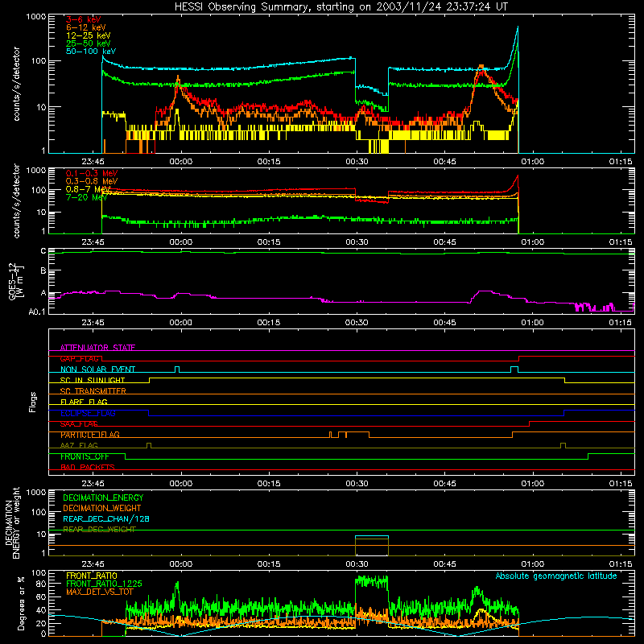Select the NON_SOLAR_EVENT flag label

pos(97,369)
